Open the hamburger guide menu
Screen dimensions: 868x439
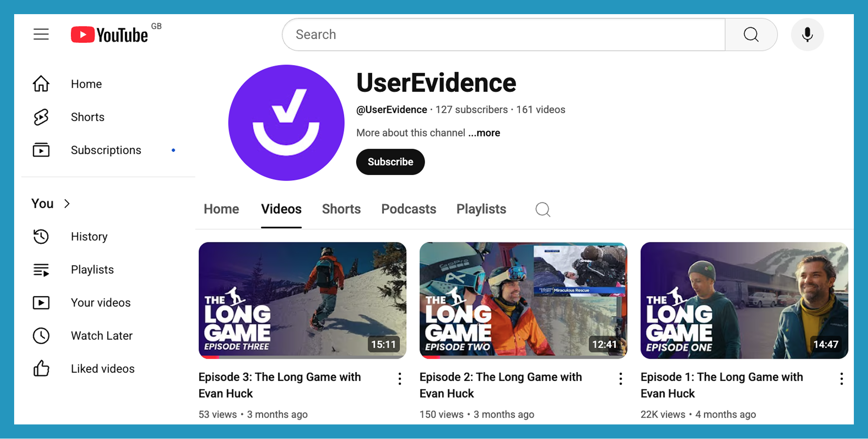coord(41,34)
